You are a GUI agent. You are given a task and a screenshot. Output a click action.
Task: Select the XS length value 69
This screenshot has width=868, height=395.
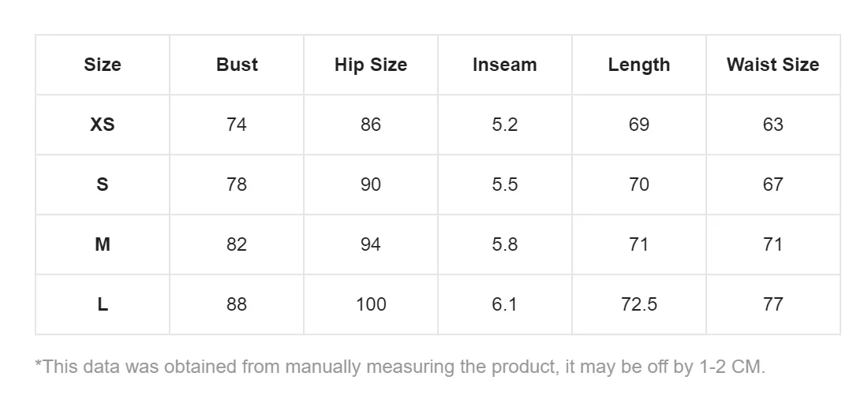(638, 125)
